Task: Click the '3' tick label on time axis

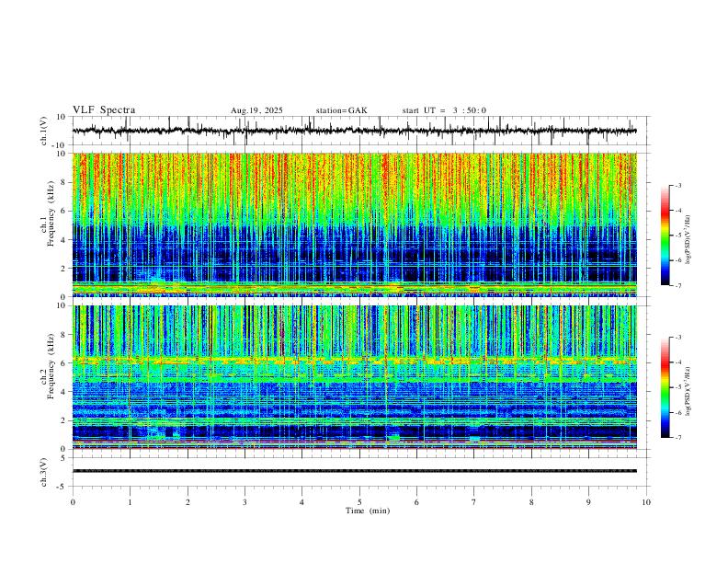Action: (x=245, y=502)
